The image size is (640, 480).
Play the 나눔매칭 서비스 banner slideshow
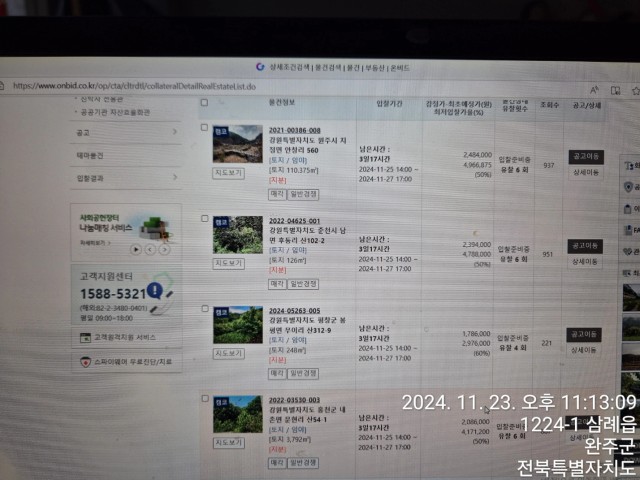click(x=136, y=249)
